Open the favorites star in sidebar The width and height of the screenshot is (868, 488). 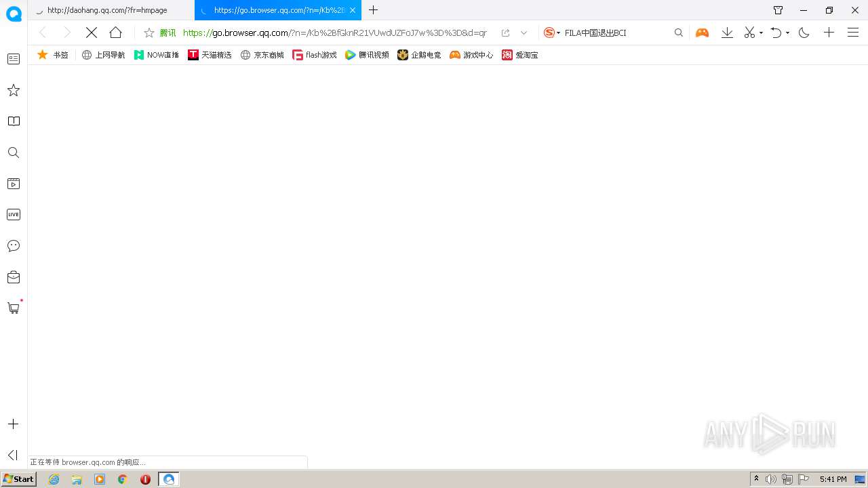pos(14,90)
